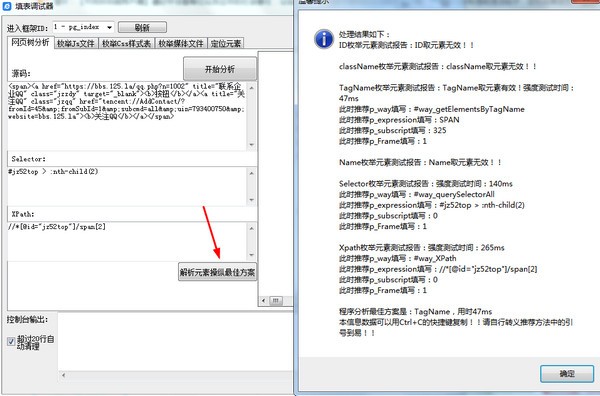Image resolution: width=600 pixels, height=396 pixels.
Task: Click the Selector text field
Action: point(127,186)
